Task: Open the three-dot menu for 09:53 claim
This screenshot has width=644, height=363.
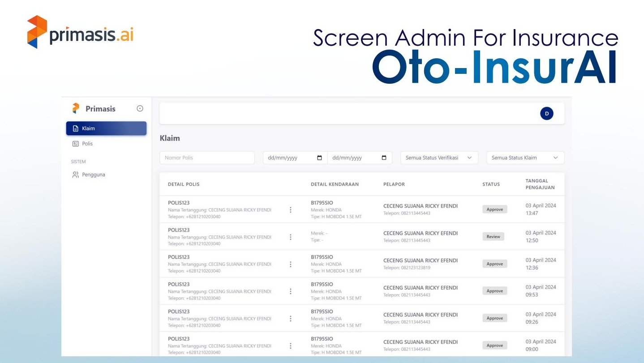Action: [x=291, y=291]
